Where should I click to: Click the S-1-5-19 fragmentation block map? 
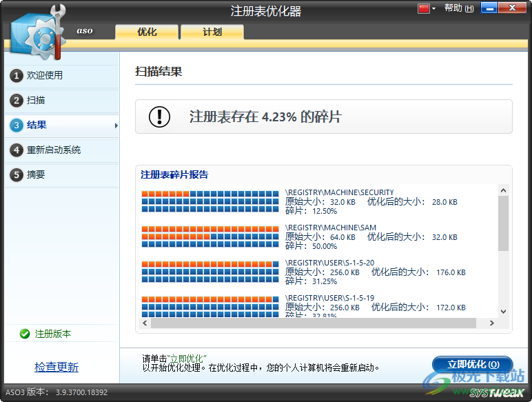click(x=210, y=307)
